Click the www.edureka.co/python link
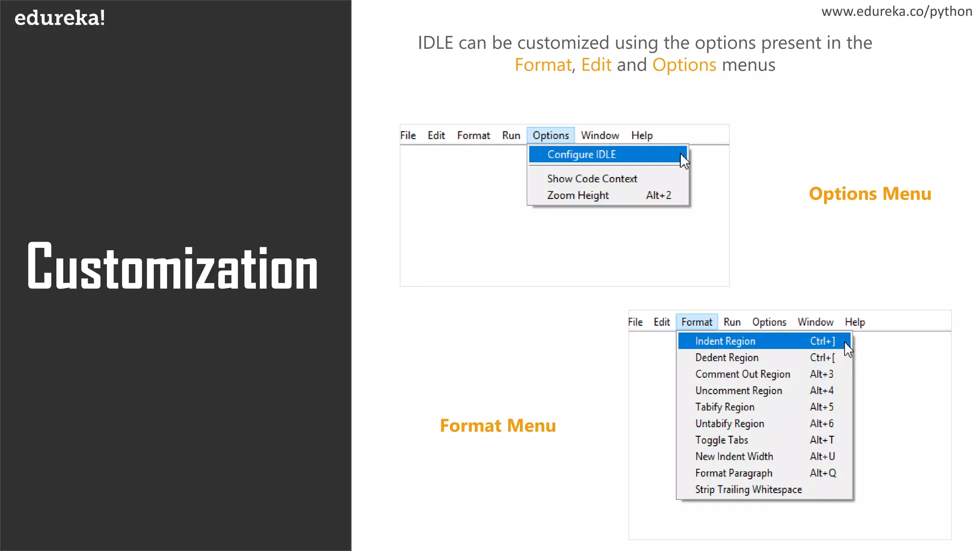The width and height of the screenshot is (980, 551). [897, 11]
